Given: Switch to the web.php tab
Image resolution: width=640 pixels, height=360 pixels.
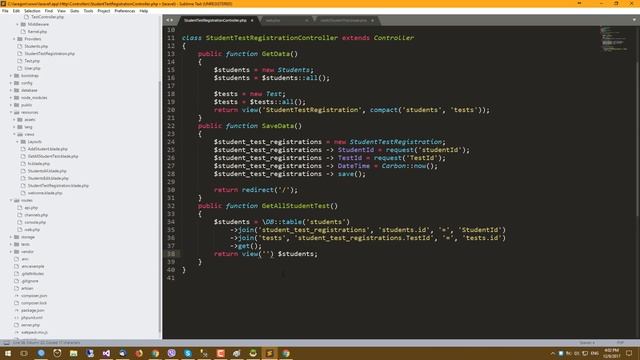Looking at the screenshot, I should point(273,20).
